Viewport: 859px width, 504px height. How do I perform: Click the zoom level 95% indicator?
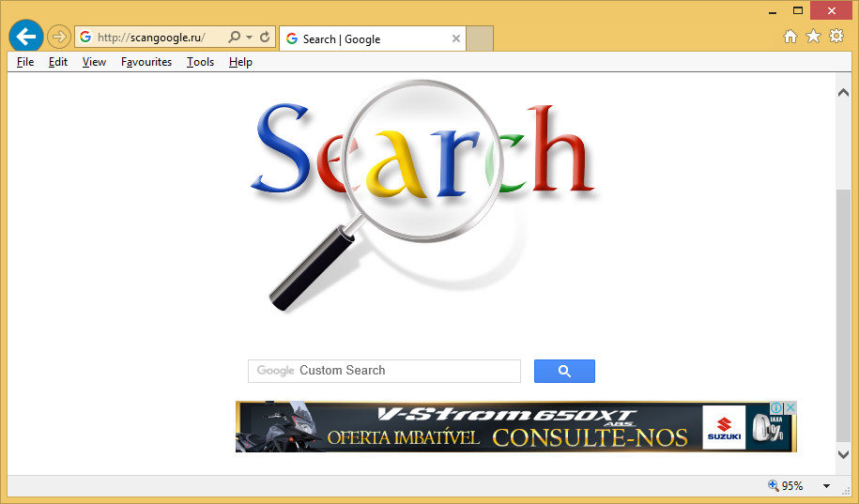pyautogui.click(x=786, y=485)
